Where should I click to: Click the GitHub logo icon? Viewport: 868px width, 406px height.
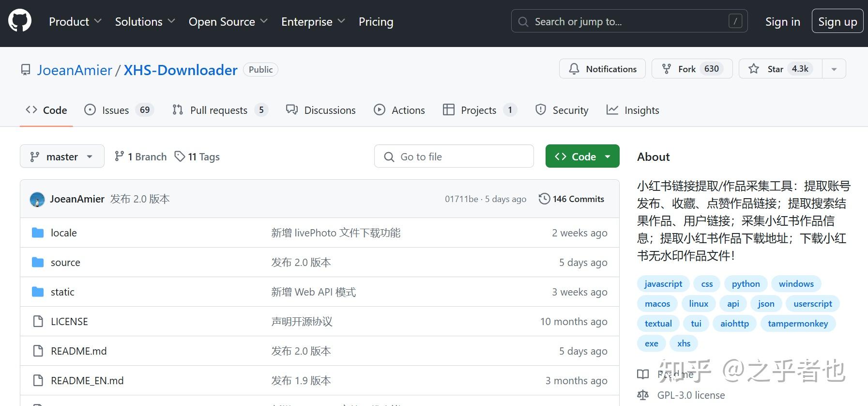[x=20, y=21]
